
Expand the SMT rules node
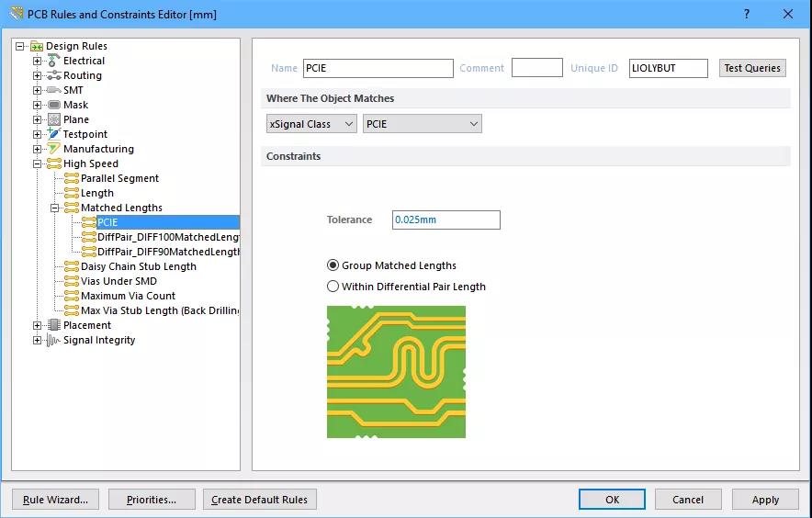click(37, 90)
